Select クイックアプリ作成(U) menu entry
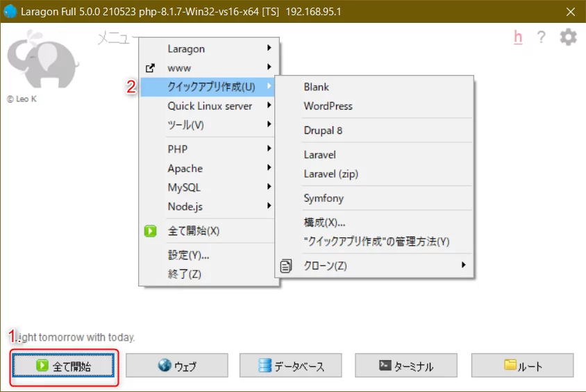Image resolution: width=586 pixels, height=392 pixels. point(208,87)
